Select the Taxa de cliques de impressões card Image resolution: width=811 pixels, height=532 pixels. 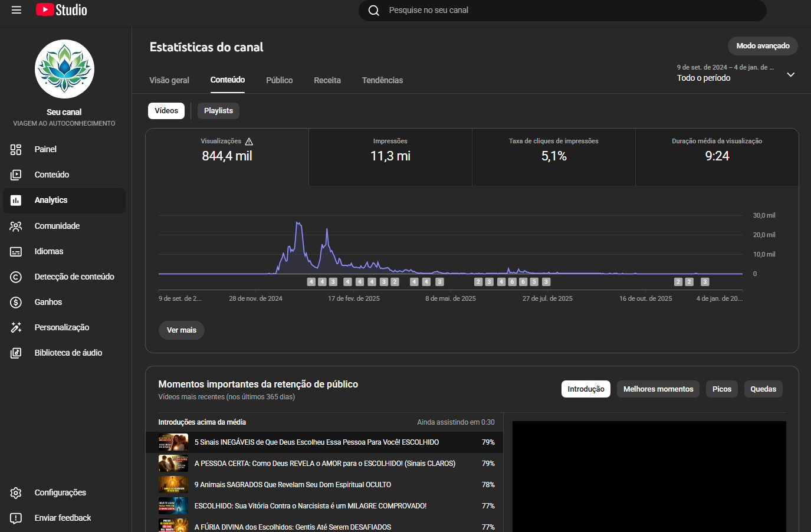[x=554, y=157]
